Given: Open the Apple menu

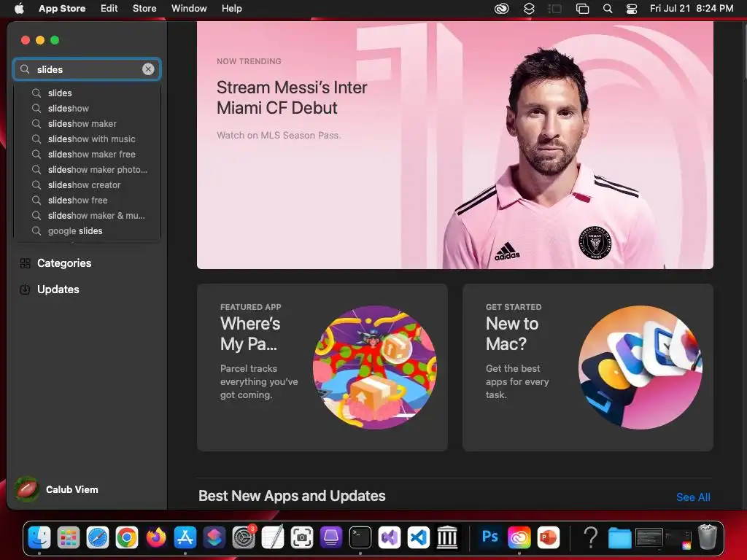Looking at the screenshot, I should tap(19, 8).
